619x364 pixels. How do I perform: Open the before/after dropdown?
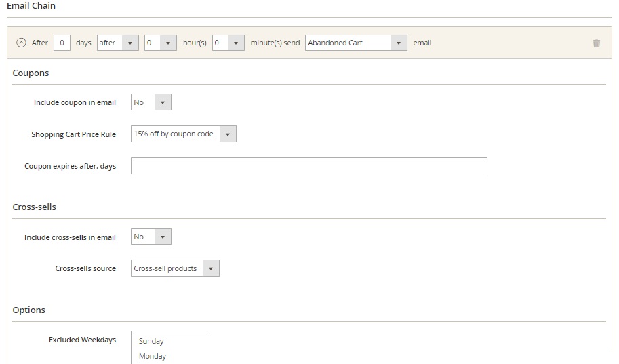(118, 43)
